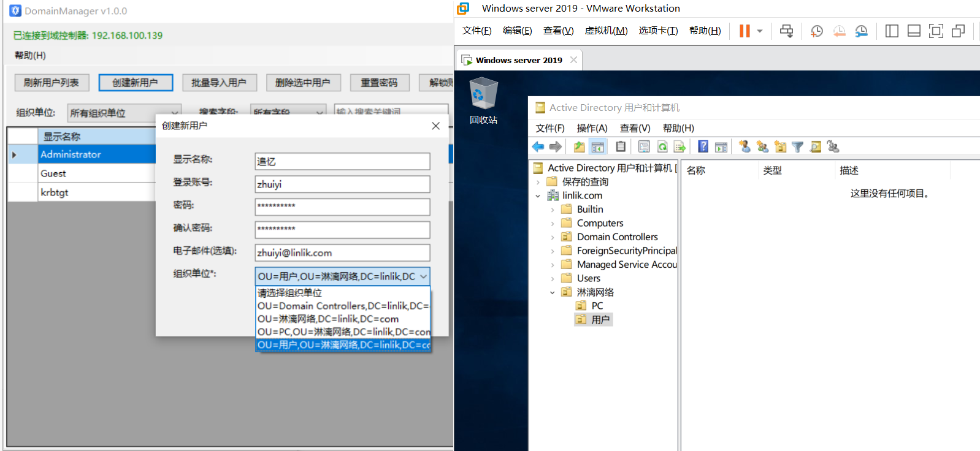
Task: Collapse the 淋漓网络 organizational unit
Action: coord(553,292)
